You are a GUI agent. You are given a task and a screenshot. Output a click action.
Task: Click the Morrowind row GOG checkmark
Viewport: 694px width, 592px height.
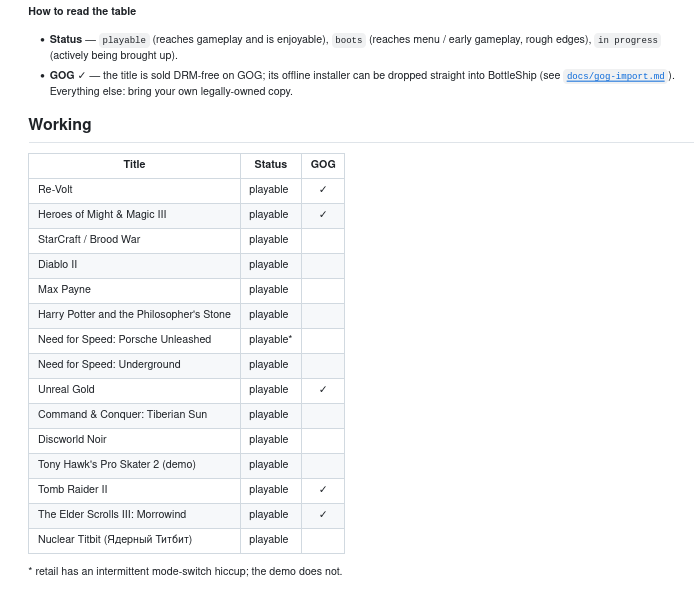click(323, 515)
